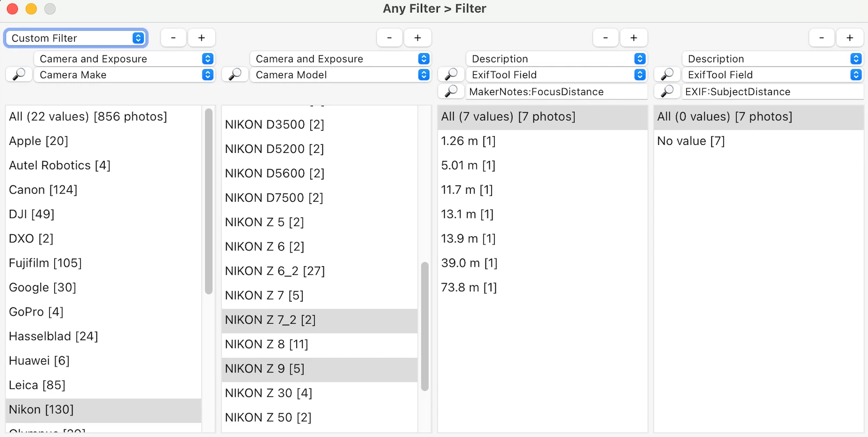Select 'NIKON D3500 [2]' model
This screenshot has width=868, height=437.
coord(320,125)
